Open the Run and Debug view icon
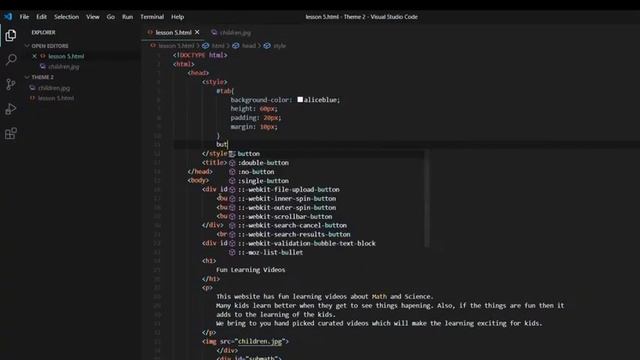This screenshot has width=640, height=360. point(11,109)
